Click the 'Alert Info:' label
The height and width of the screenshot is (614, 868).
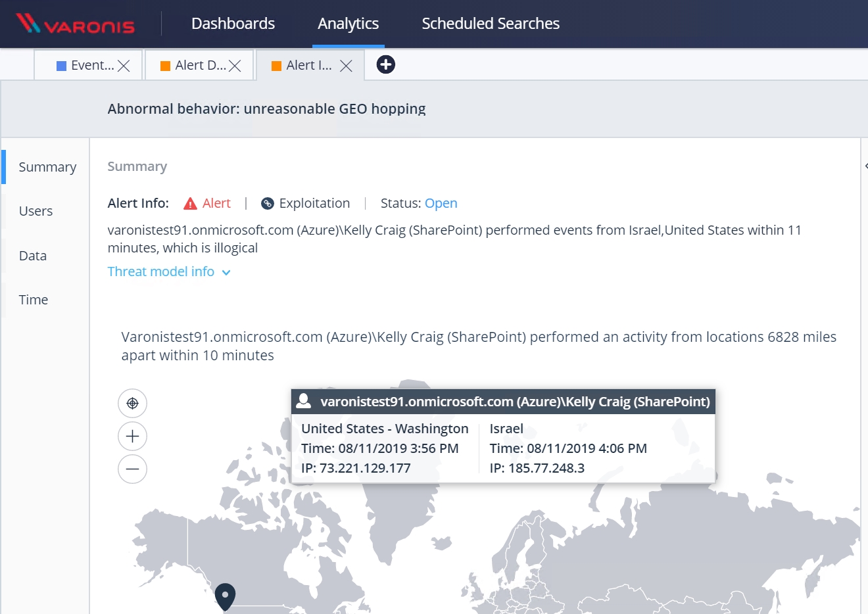point(138,203)
